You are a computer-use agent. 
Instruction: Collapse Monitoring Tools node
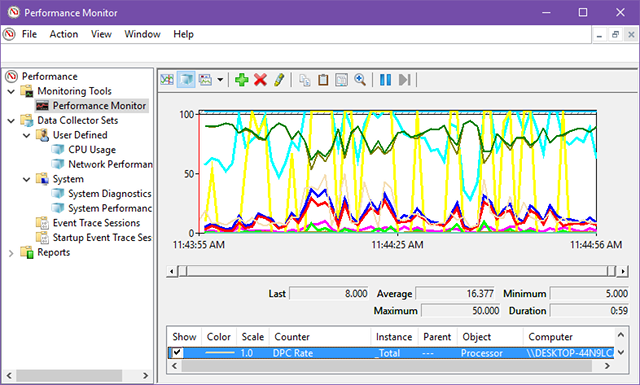click(11, 91)
